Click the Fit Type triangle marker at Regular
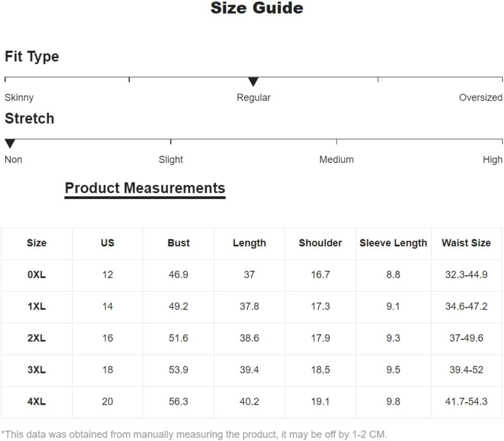Screen dimensions: 504x441 coord(253,81)
